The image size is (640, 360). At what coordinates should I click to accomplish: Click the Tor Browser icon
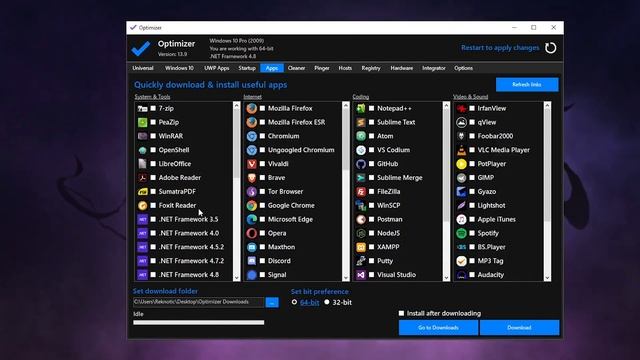(x=252, y=191)
